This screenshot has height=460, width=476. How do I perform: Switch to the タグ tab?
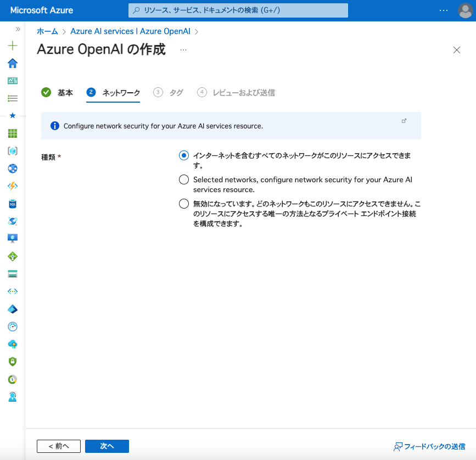tap(168, 93)
